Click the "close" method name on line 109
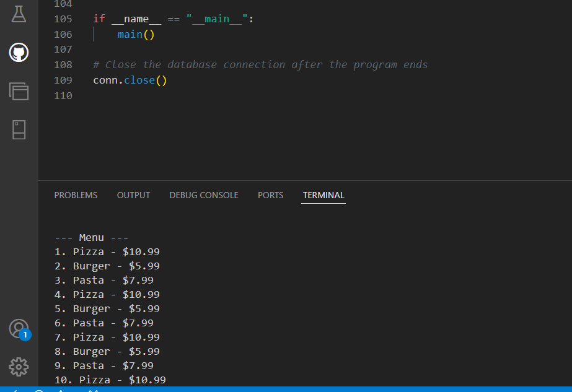572x392 pixels. (139, 81)
